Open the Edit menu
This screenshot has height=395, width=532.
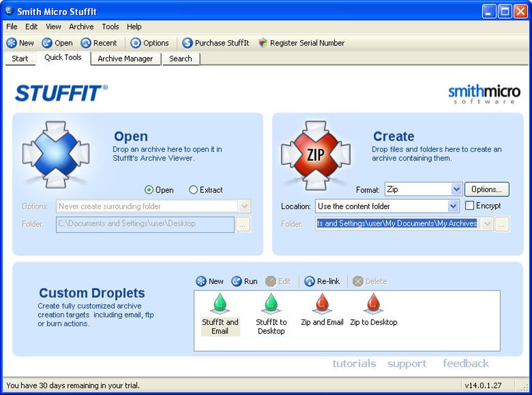[x=31, y=27]
